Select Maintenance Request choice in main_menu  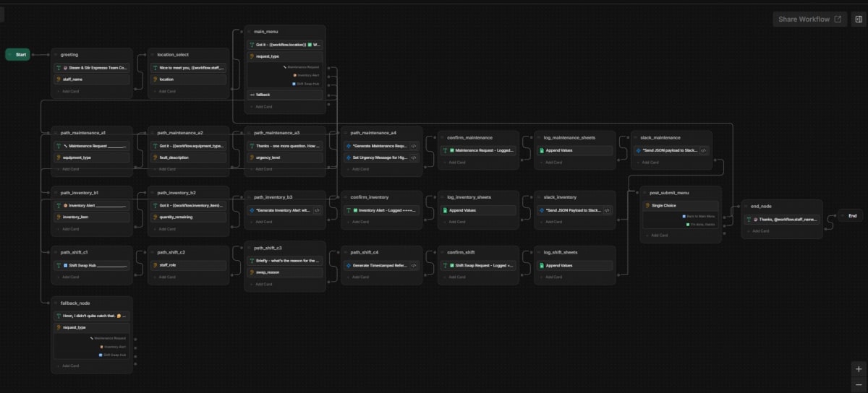coord(302,66)
